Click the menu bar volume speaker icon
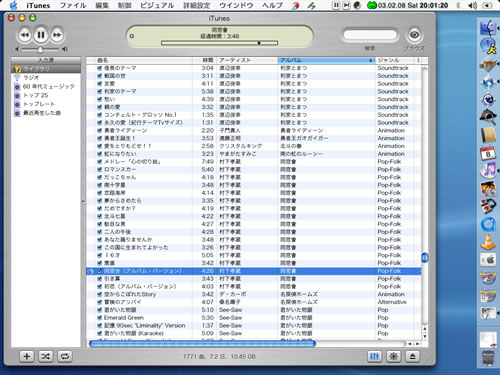The width and height of the screenshot is (500, 375). (x=472, y=5)
